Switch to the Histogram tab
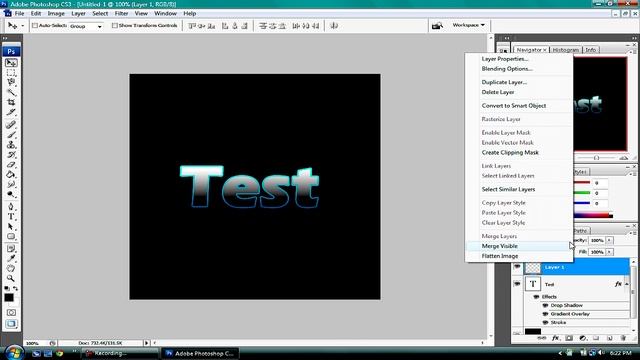Image resolution: width=640 pixels, height=360 pixels. point(566,50)
